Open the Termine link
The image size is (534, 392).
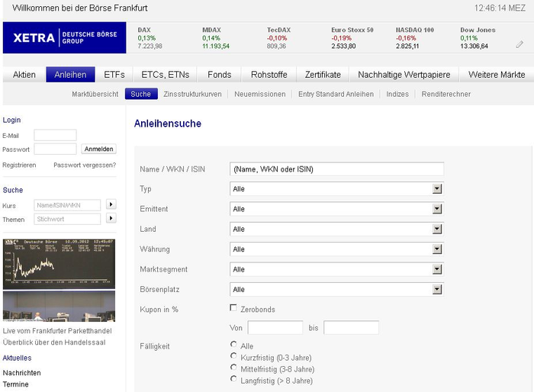16,384
